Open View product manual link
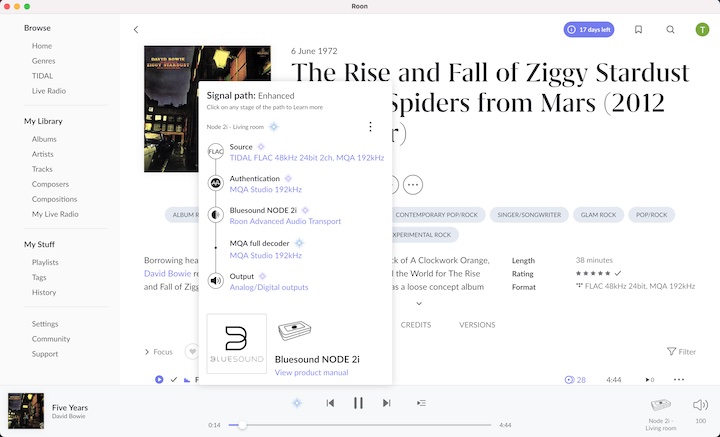Screen dimensions: 720x437 [x=311, y=372]
